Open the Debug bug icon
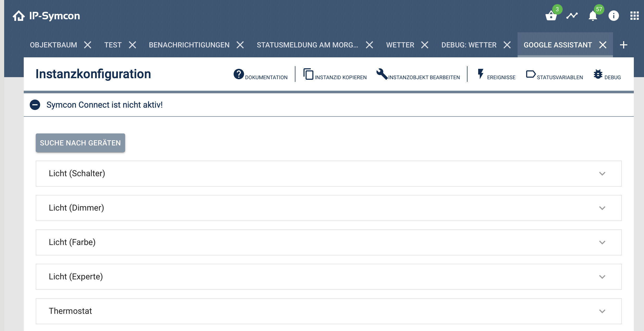This screenshot has width=644, height=331. [598, 74]
